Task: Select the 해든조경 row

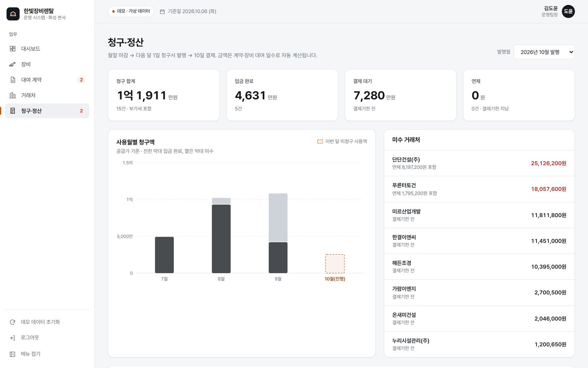Action: (479, 267)
